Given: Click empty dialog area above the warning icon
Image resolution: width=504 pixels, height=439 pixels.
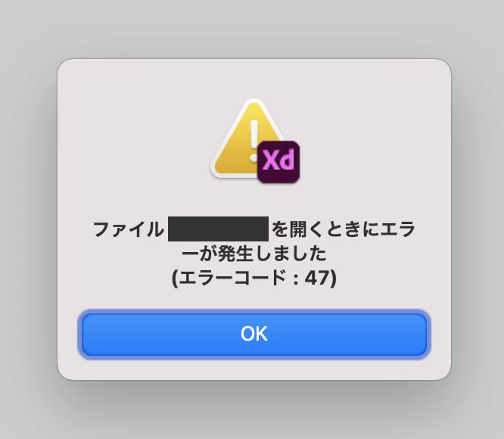Looking at the screenshot, I should [x=254, y=79].
